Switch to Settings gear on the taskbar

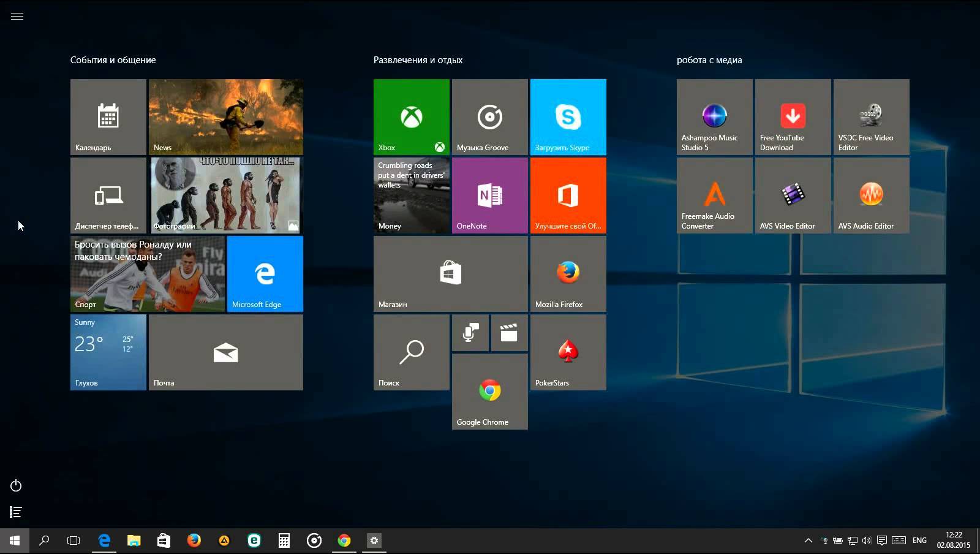pos(374,541)
